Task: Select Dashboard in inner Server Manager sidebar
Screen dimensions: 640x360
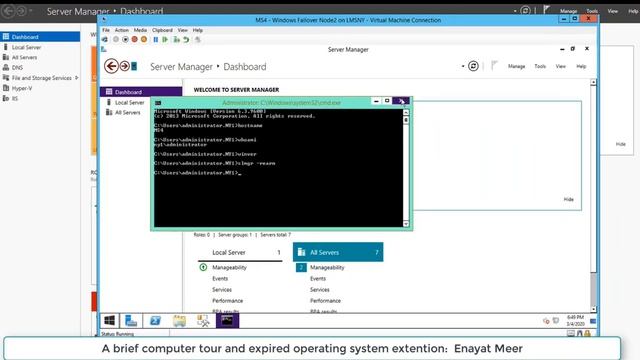Action: click(x=141, y=92)
